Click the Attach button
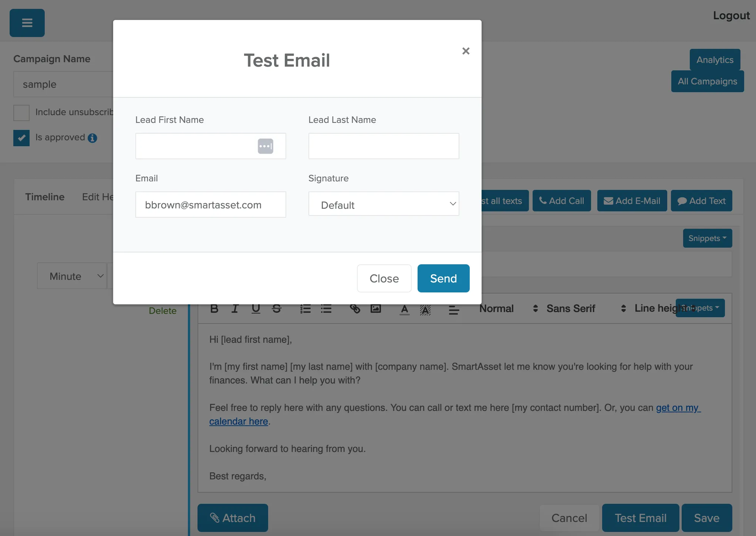 pos(233,518)
